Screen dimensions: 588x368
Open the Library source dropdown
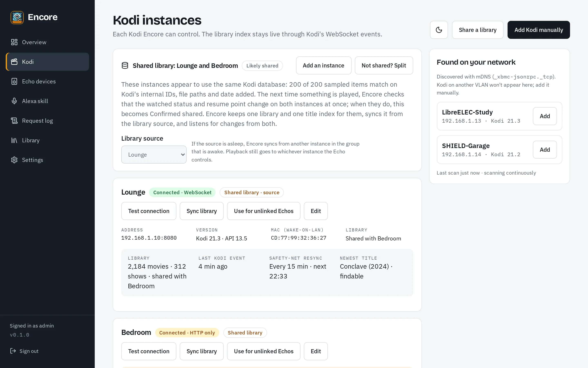pos(154,155)
